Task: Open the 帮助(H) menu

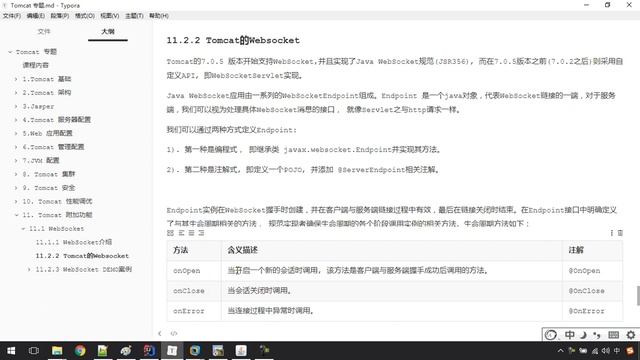Action: click(x=159, y=16)
